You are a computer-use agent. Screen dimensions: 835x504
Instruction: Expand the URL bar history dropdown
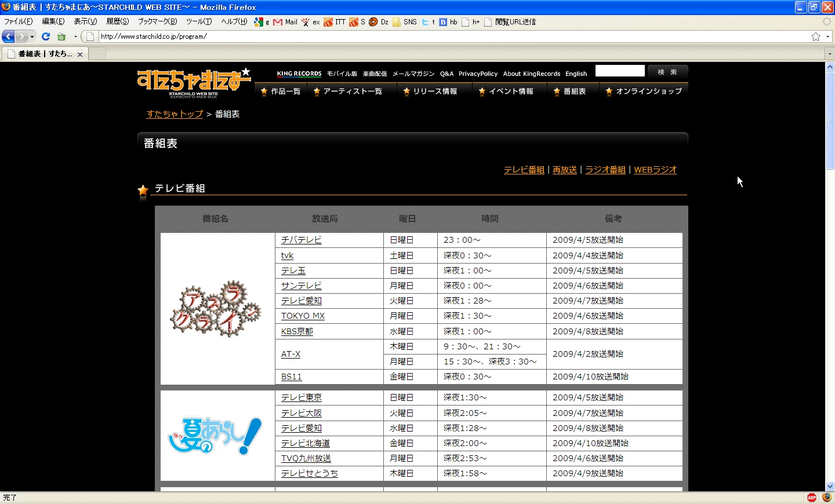(827, 36)
